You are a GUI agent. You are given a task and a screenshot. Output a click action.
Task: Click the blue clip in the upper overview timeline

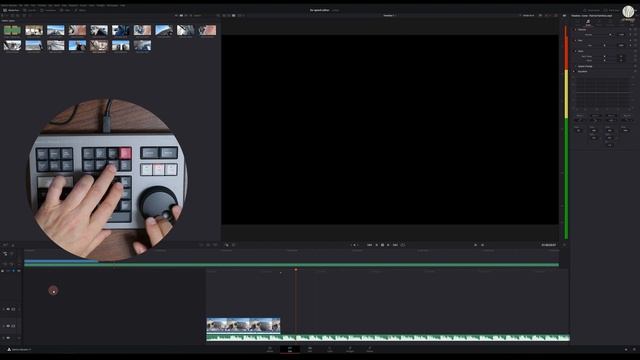point(61,261)
